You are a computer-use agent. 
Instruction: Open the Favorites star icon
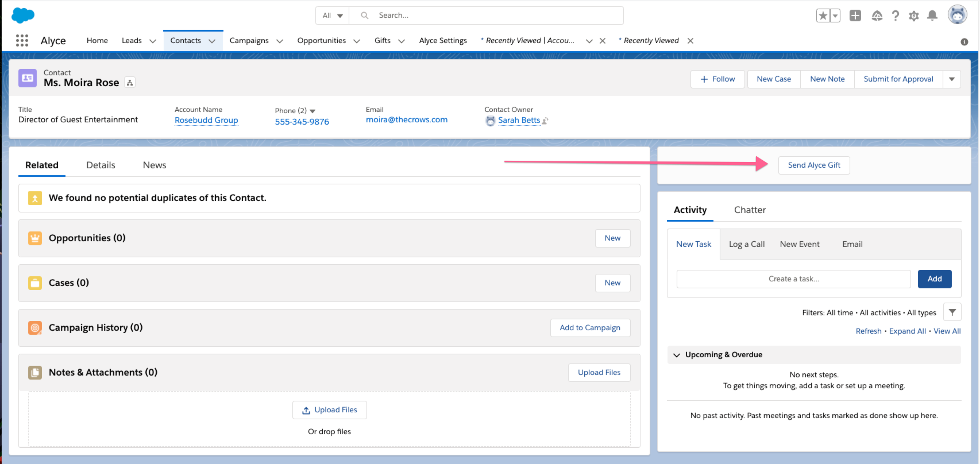coord(823,16)
